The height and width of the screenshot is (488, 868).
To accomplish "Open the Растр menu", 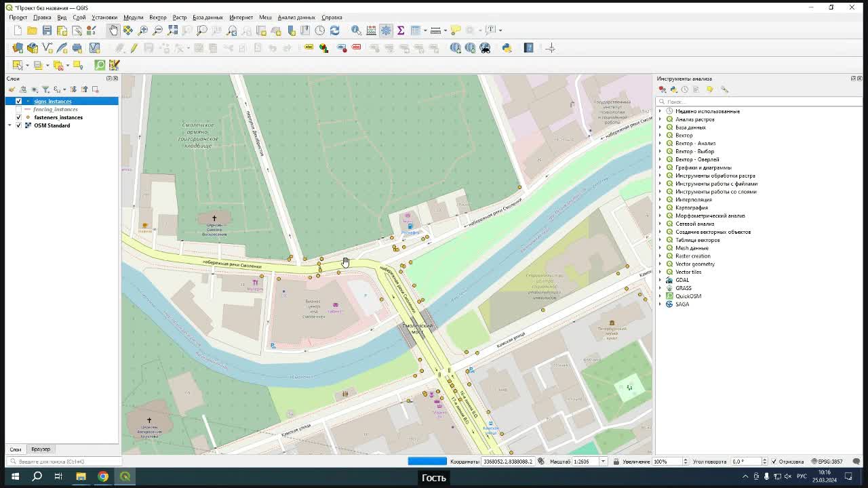I will tap(180, 17).
